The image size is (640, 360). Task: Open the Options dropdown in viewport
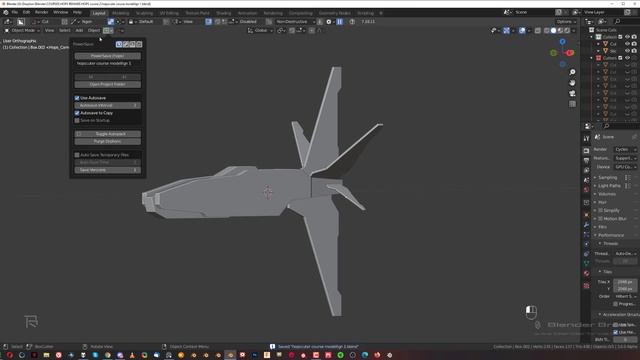click(x=566, y=22)
